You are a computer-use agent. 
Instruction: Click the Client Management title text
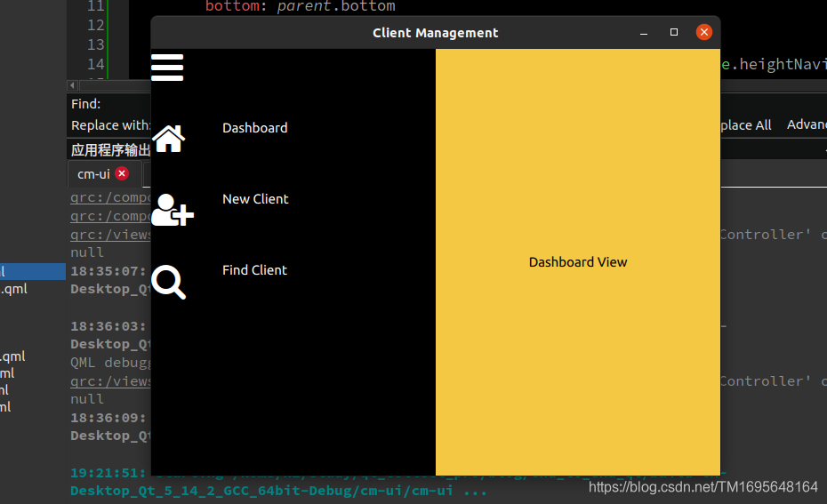click(x=435, y=33)
